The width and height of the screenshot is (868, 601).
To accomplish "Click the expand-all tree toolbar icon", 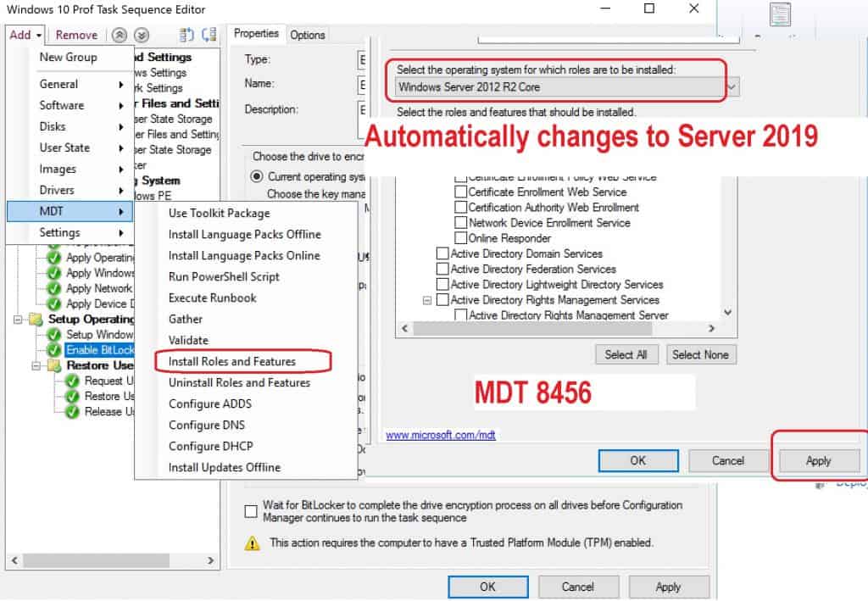I will tap(186, 35).
